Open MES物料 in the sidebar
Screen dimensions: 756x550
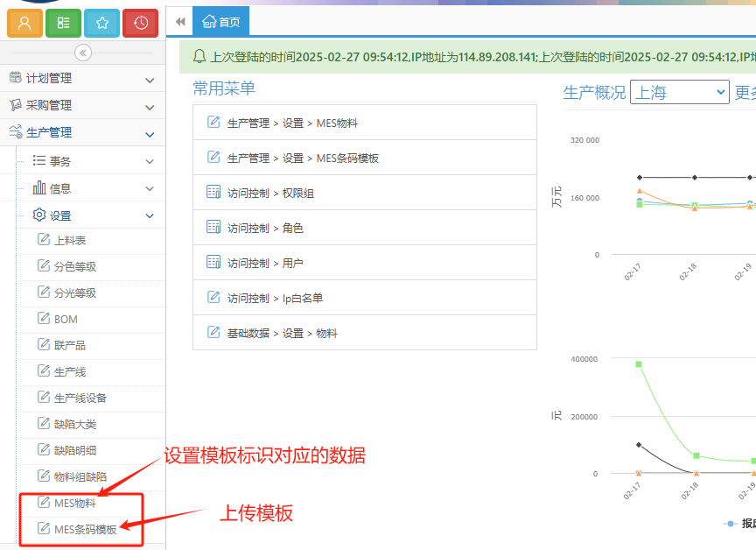pos(74,504)
